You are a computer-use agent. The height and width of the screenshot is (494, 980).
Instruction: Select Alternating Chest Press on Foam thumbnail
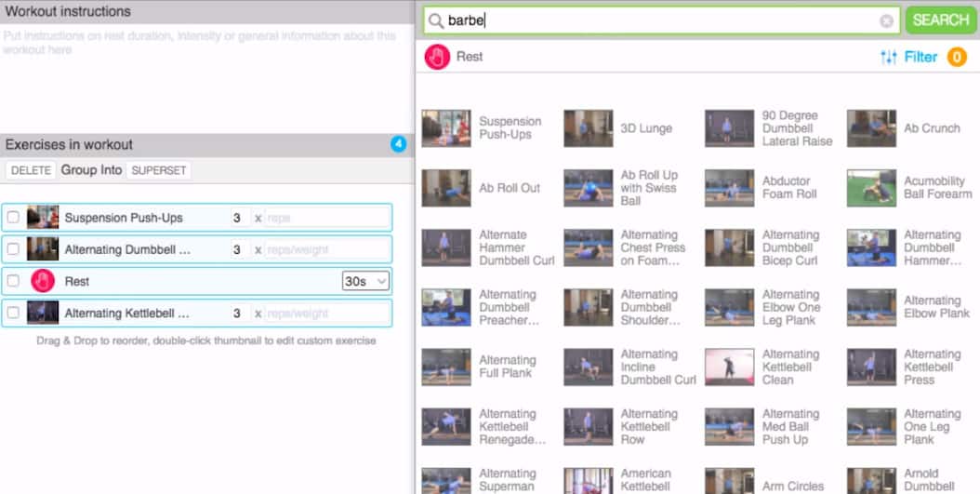pos(589,247)
